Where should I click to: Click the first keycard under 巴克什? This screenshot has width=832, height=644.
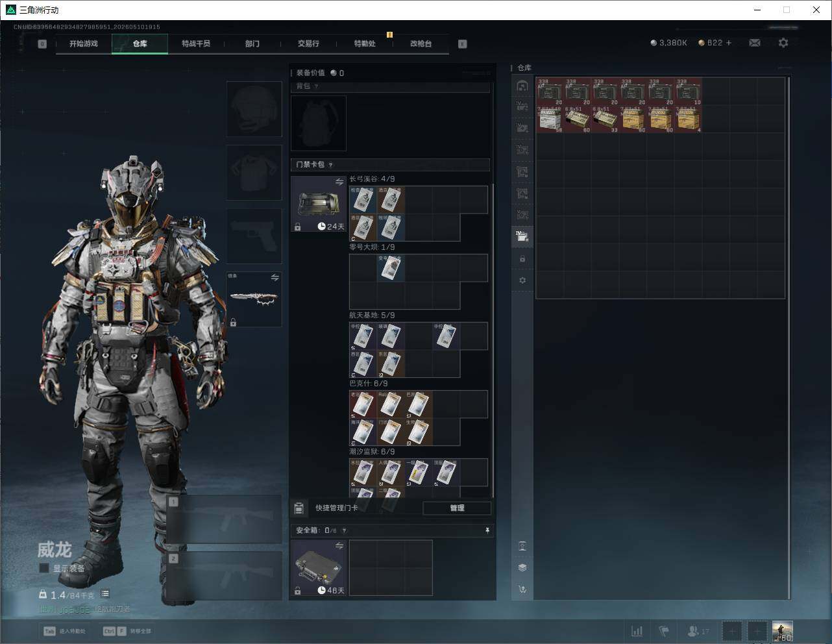363,404
